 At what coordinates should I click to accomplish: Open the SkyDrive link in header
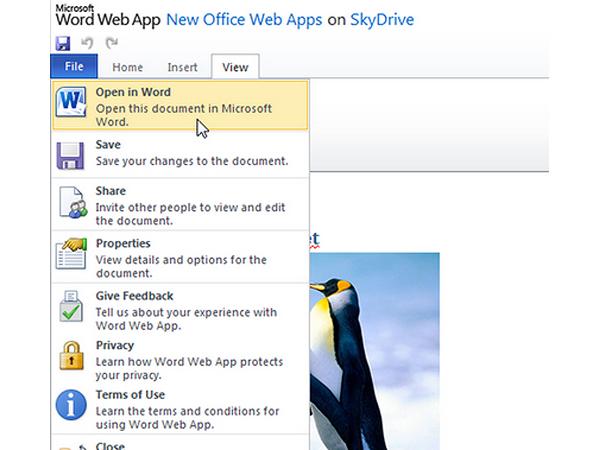(382, 20)
